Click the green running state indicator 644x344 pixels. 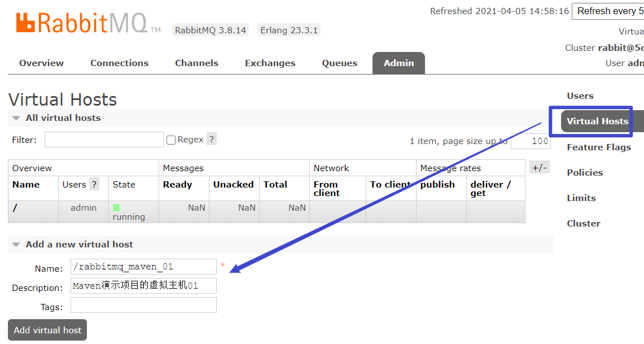[x=116, y=208]
